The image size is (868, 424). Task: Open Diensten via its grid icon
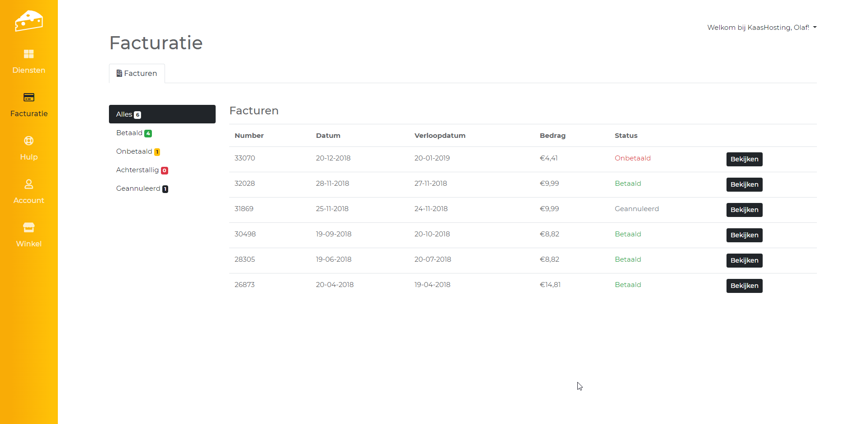click(28, 54)
